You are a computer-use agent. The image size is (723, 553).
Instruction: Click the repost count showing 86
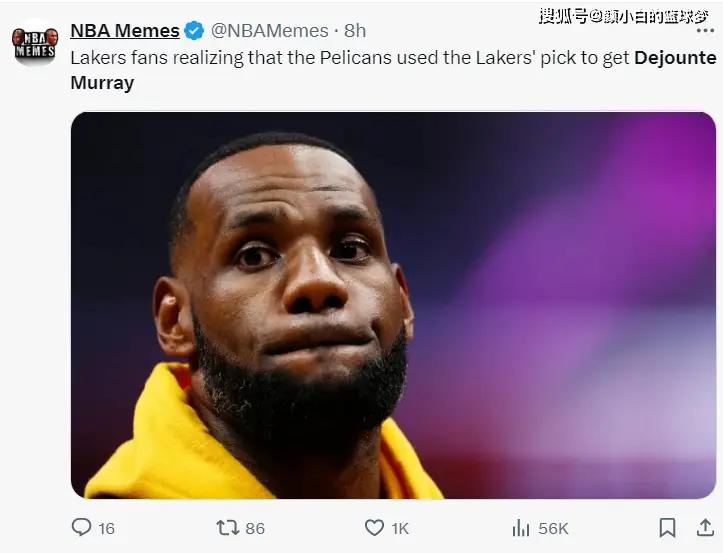tap(255, 528)
